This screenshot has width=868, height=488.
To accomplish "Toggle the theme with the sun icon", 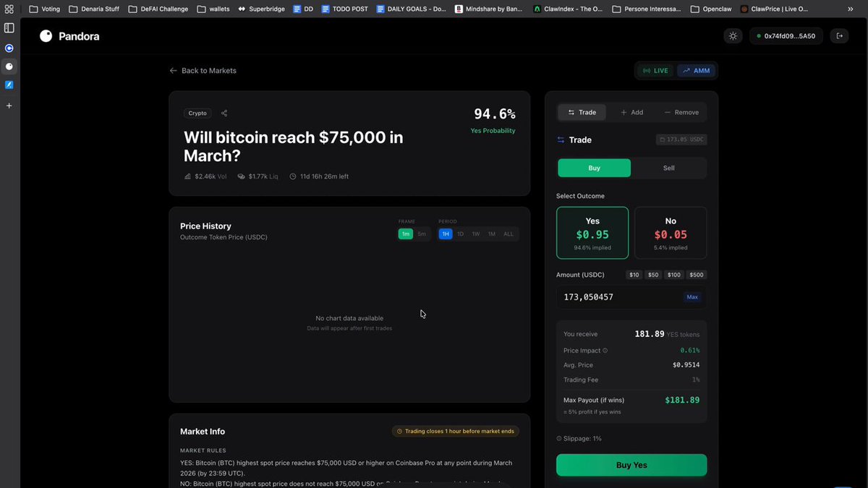I will click(733, 35).
